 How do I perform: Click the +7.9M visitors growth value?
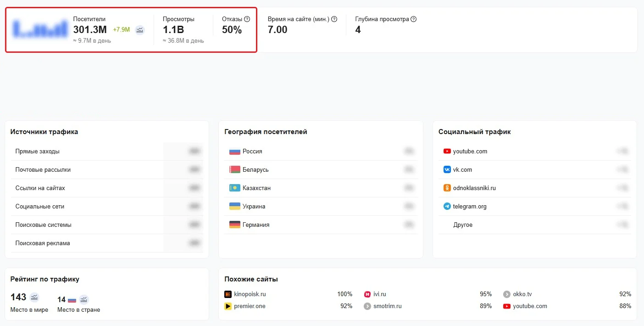(122, 30)
